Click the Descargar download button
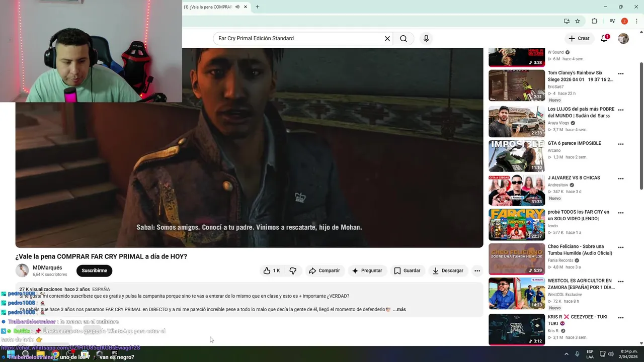The width and height of the screenshot is (644, 362). [448, 270]
